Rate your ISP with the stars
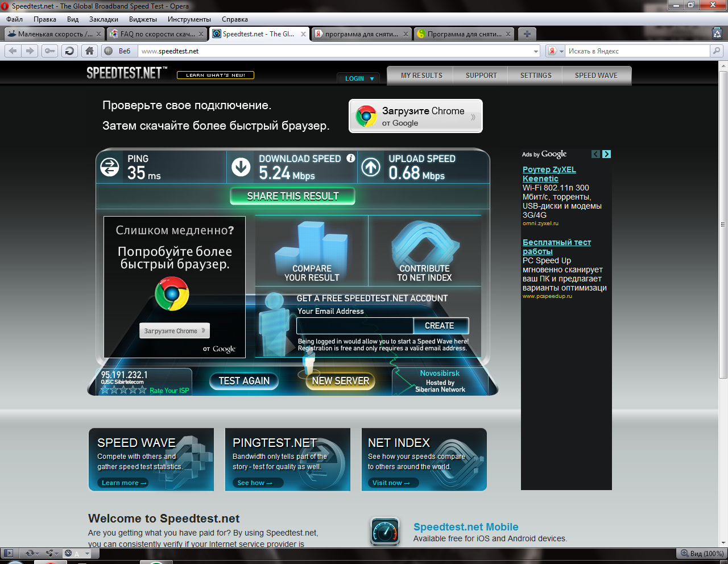 (x=123, y=390)
